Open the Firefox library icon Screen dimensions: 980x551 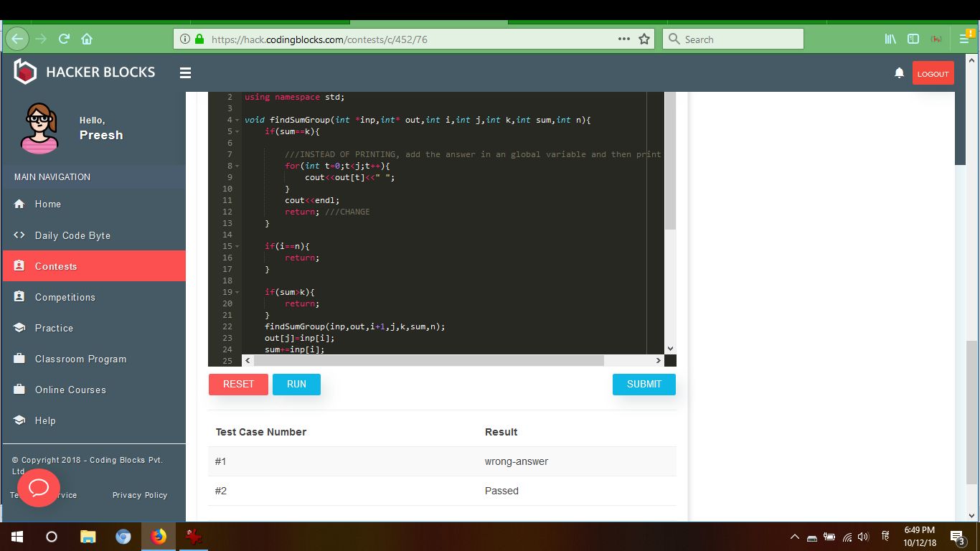pos(890,39)
